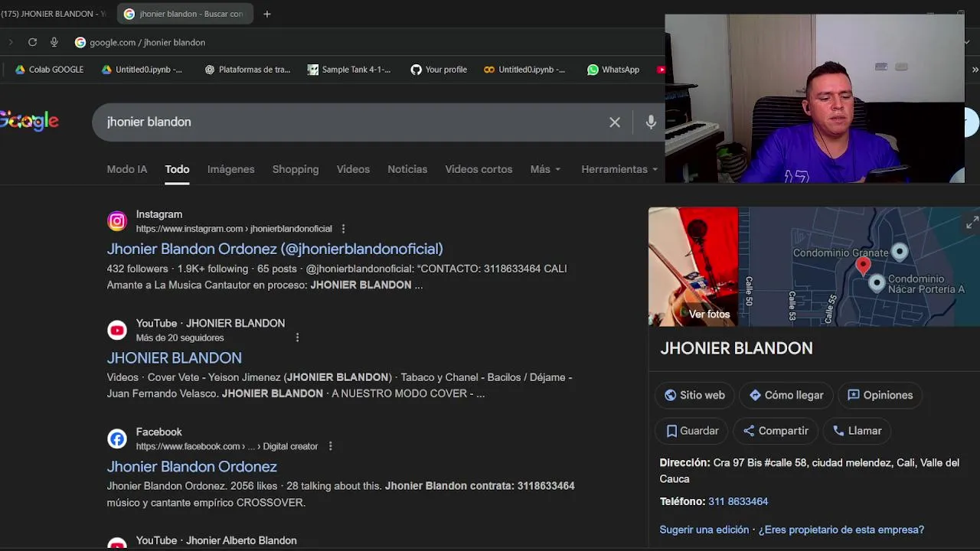
Task: Click the Opiniones button
Action: [880, 395]
